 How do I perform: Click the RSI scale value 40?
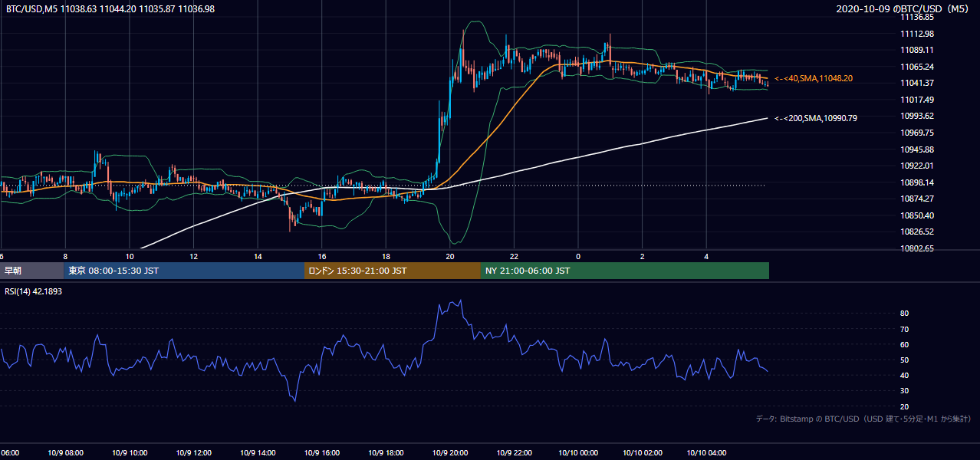904,375
